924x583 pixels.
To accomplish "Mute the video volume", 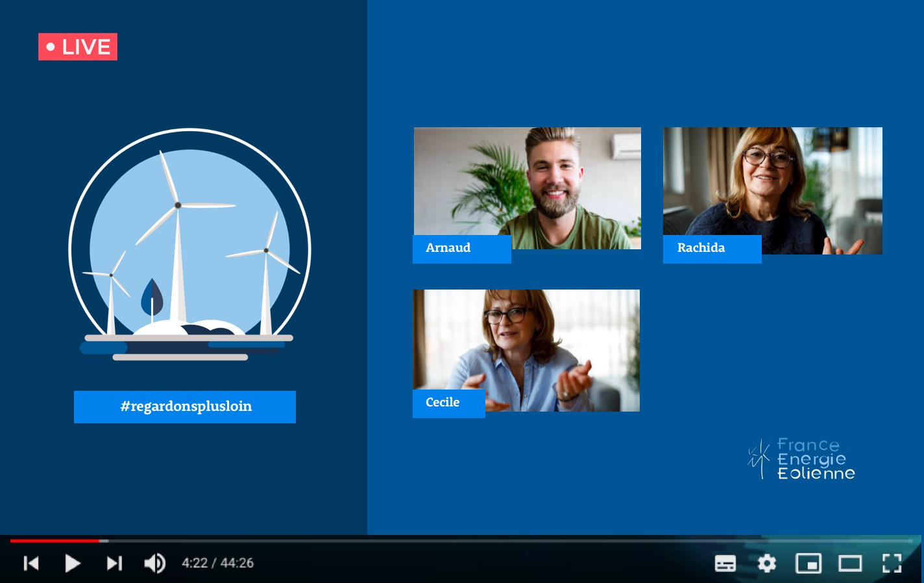I will tap(154, 563).
